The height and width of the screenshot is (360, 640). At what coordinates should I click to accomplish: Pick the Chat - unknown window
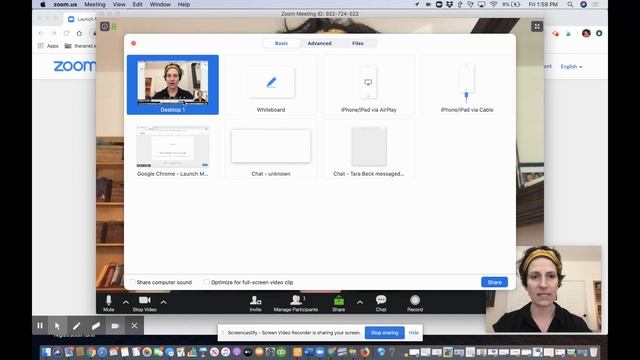pyautogui.click(x=271, y=149)
